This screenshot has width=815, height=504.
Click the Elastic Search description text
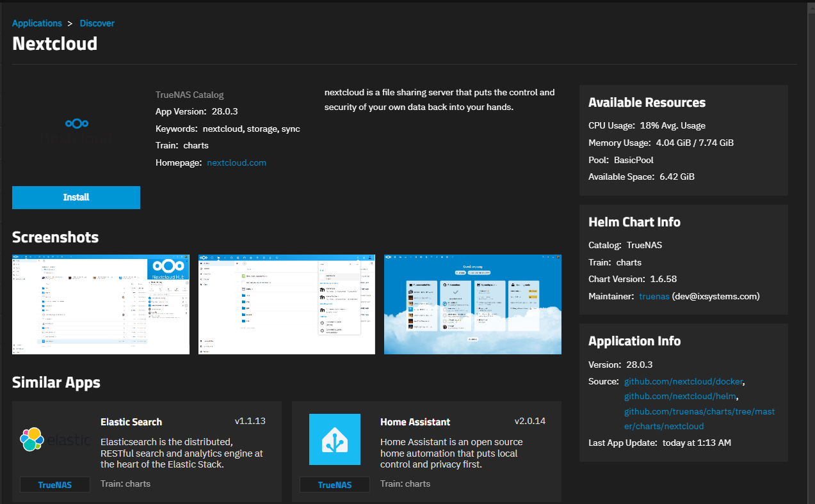coord(182,453)
